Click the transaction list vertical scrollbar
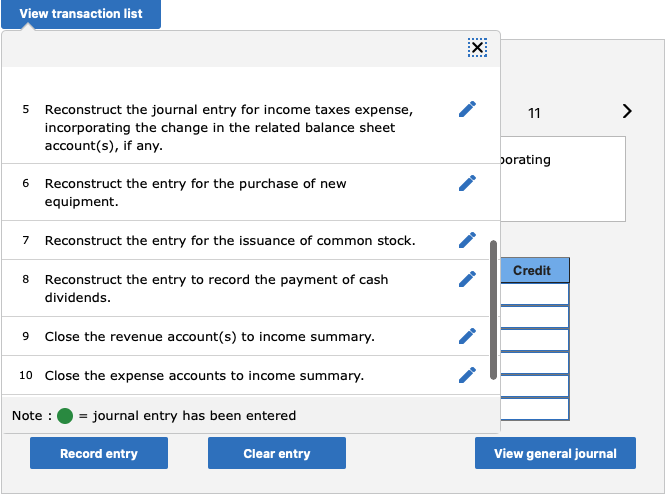 tap(493, 310)
